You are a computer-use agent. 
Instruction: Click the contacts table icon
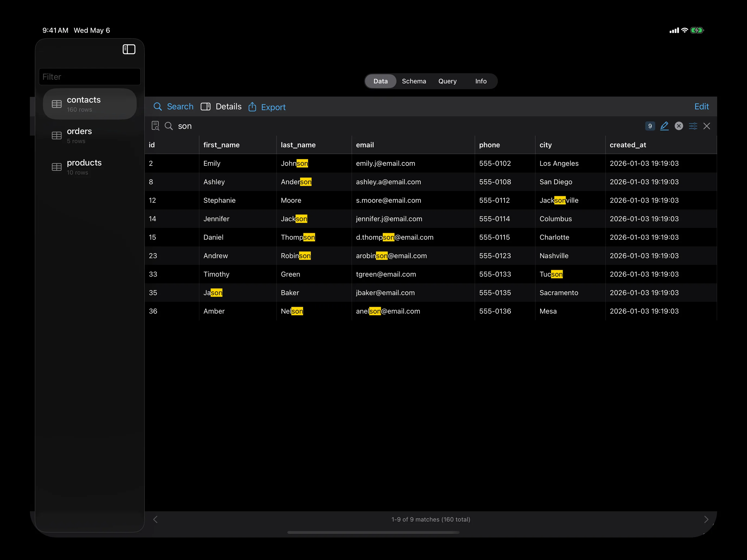point(57,104)
